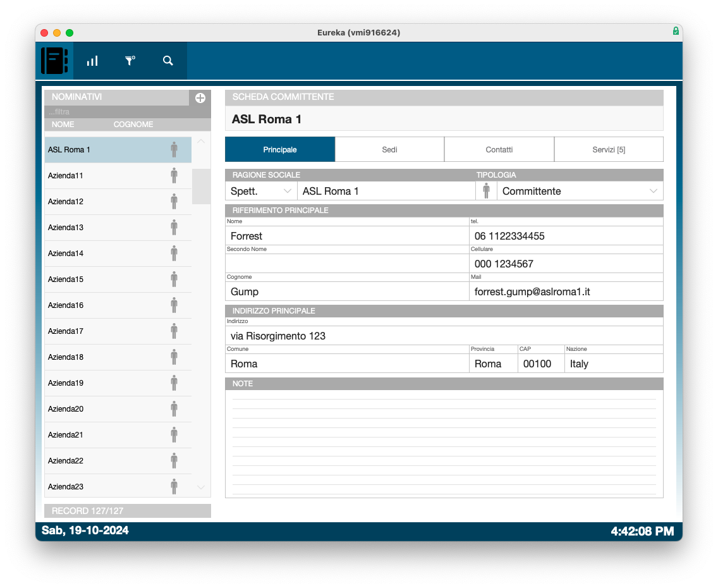Click person icon beside Azienda20
The image size is (718, 588).
click(174, 409)
